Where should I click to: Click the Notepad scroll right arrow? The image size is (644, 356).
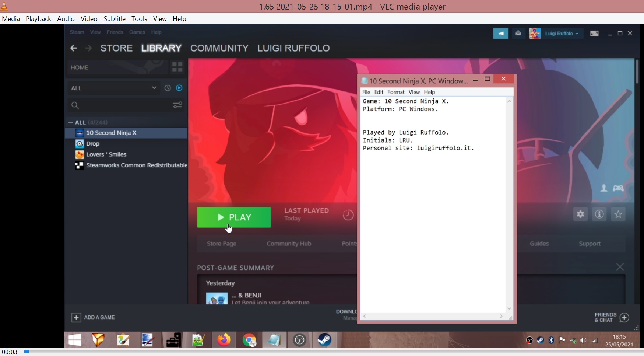pos(501,316)
